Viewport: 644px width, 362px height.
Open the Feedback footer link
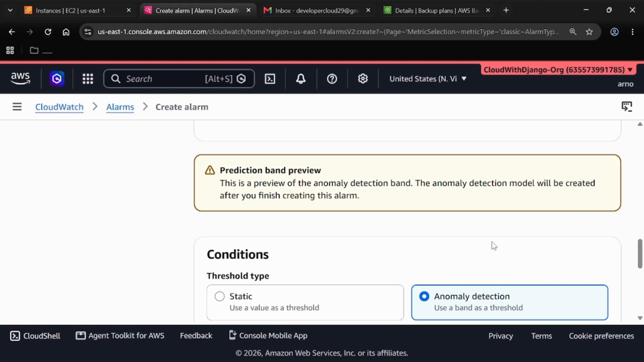pyautogui.click(x=196, y=336)
